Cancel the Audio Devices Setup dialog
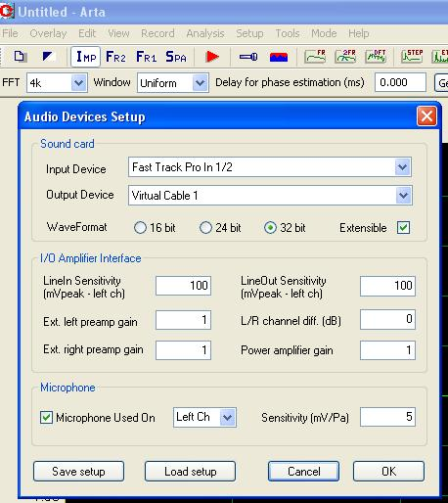 coord(303,471)
